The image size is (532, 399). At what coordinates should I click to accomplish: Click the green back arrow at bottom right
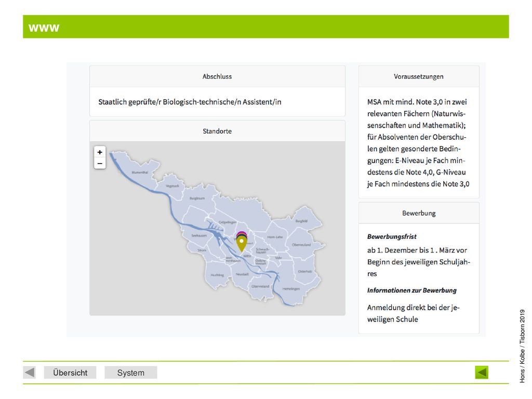click(x=482, y=372)
